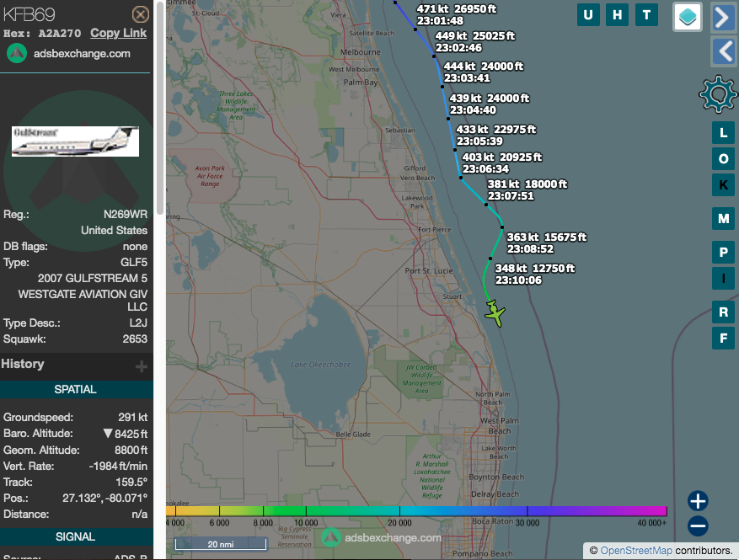The width and height of the screenshot is (739, 560).
Task: Click track label 23:05:39
Action: (x=479, y=141)
